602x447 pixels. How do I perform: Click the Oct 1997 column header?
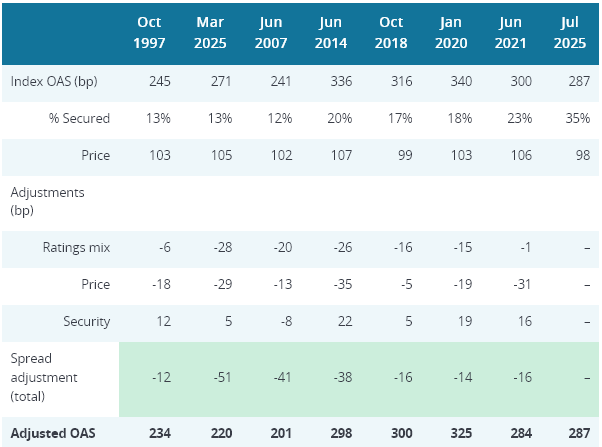coord(148,34)
